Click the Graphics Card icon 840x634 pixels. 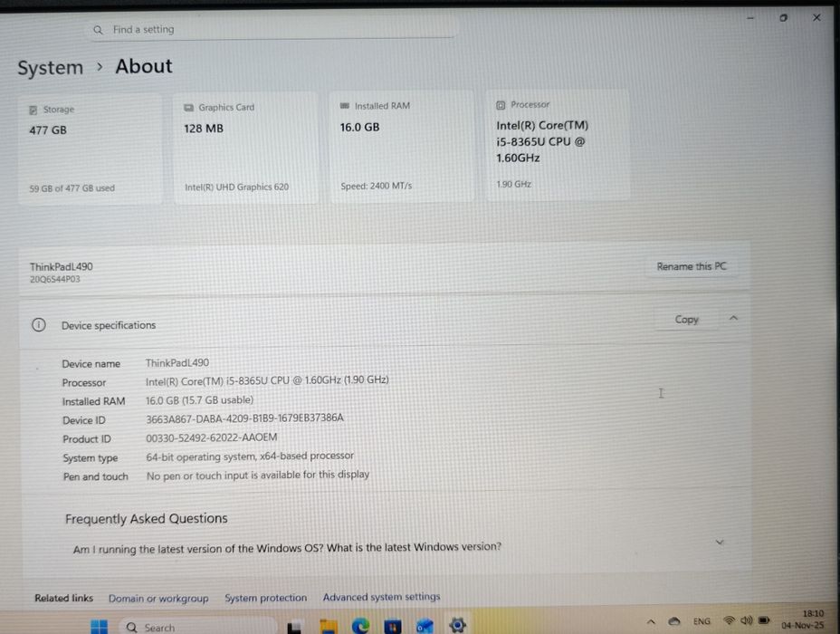(188, 108)
